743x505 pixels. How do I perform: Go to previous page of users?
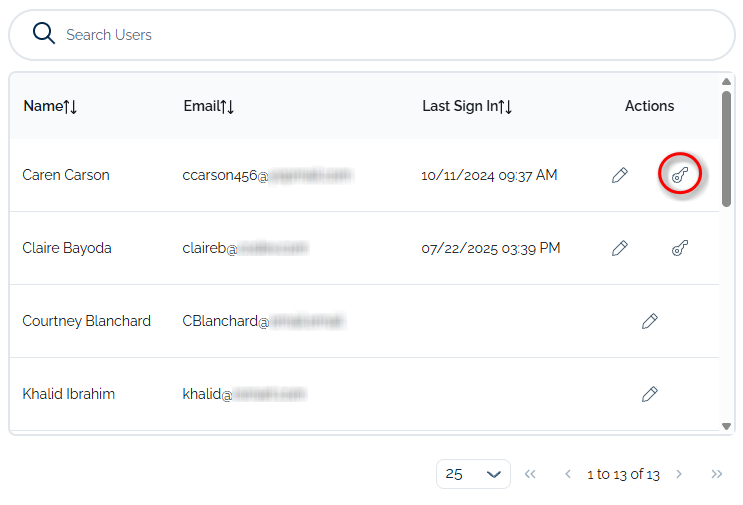point(567,474)
